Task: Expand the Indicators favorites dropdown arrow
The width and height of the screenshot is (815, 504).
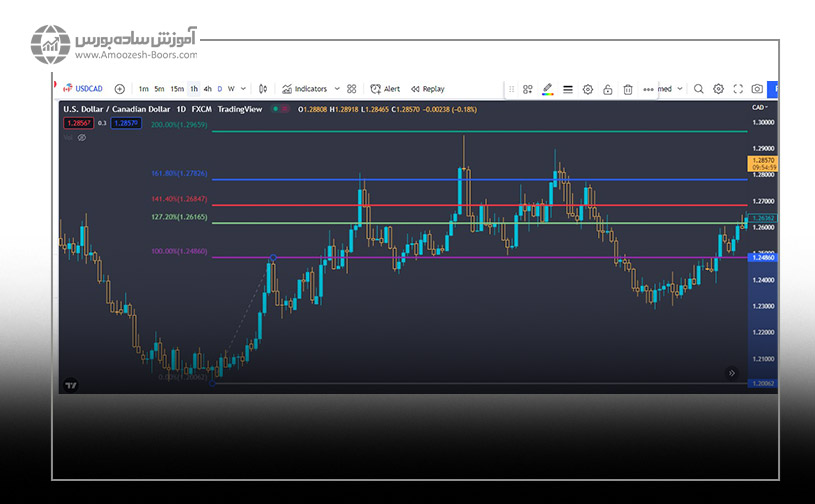Action: 336,89
